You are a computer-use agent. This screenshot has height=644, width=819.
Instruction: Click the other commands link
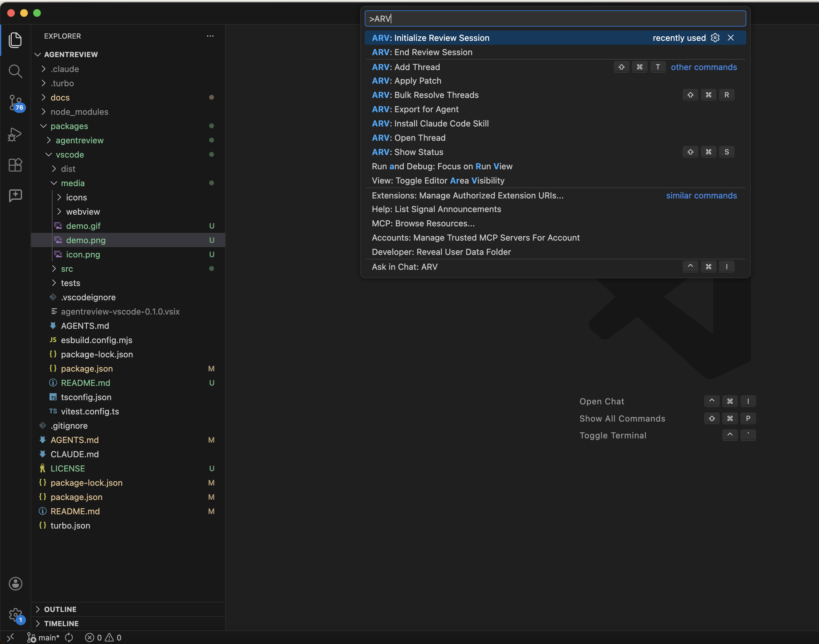pyautogui.click(x=703, y=67)
